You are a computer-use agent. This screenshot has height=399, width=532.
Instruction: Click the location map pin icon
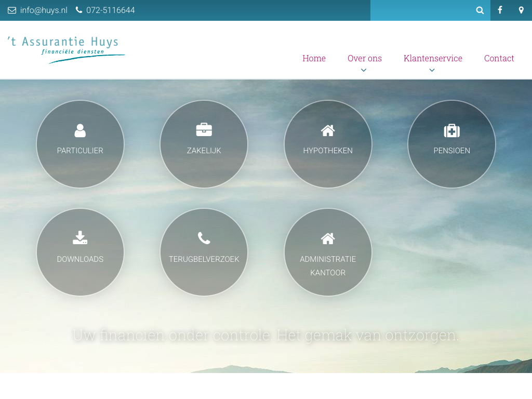click(x=521, y=10)
